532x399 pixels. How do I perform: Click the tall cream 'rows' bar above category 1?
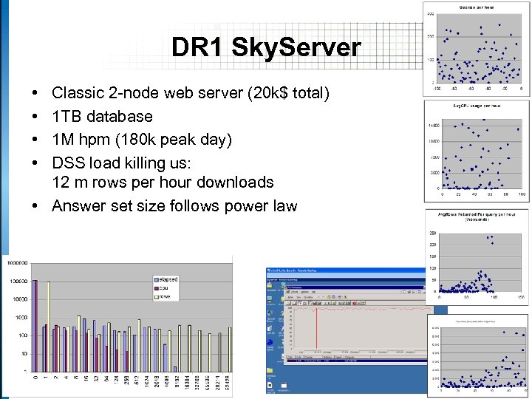click(49, 327)
